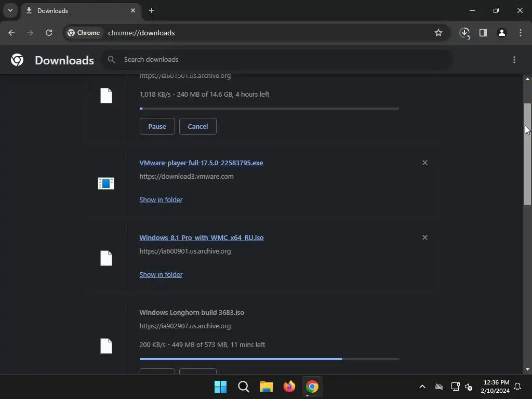Expand the system tray hidden icons chevron
This screenshot has height=399, width=532.
click(422, 387)
